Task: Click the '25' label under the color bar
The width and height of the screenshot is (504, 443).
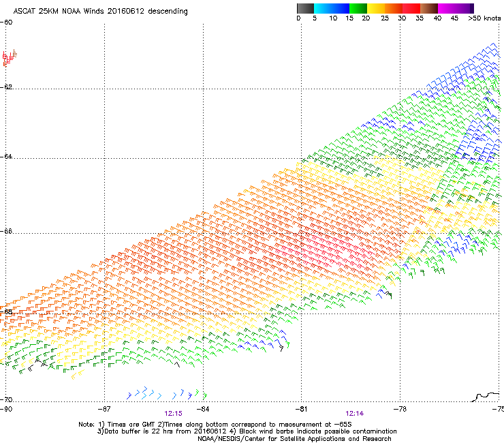Action: click(385, 18)
